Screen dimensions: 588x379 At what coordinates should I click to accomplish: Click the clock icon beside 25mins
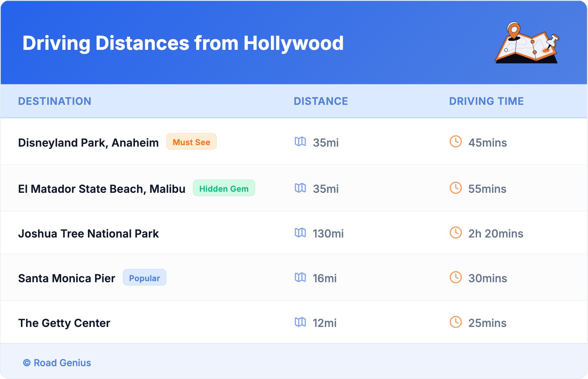coord(456,322)
